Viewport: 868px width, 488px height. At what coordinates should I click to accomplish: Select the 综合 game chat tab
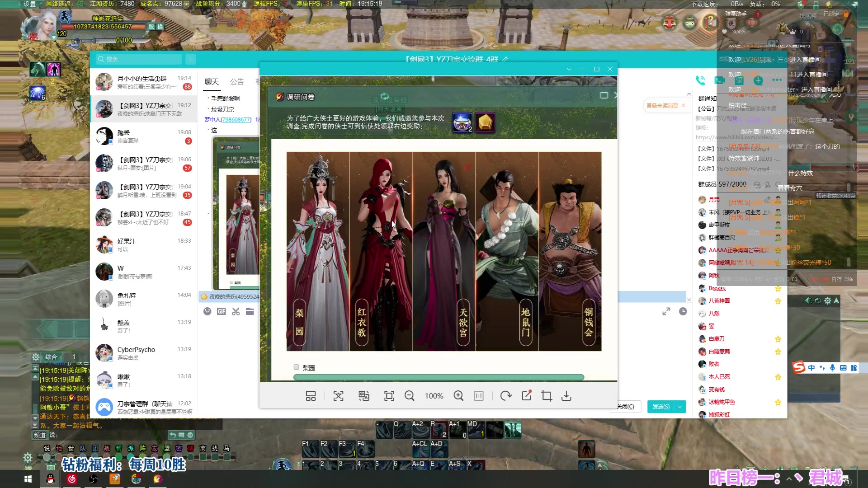click(51, 357)
